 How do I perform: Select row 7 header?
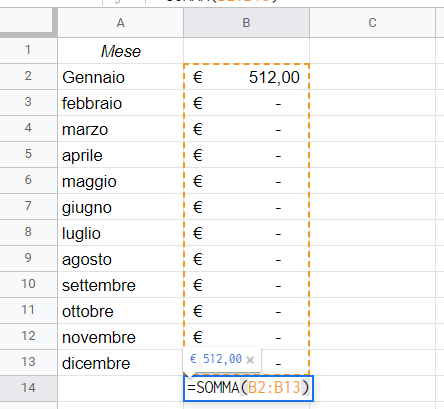[28, 207]
